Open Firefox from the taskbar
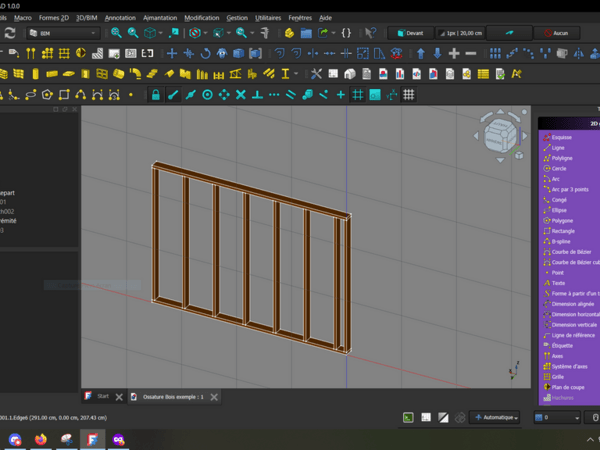The image size is (600, 450). tap(41, 439)
